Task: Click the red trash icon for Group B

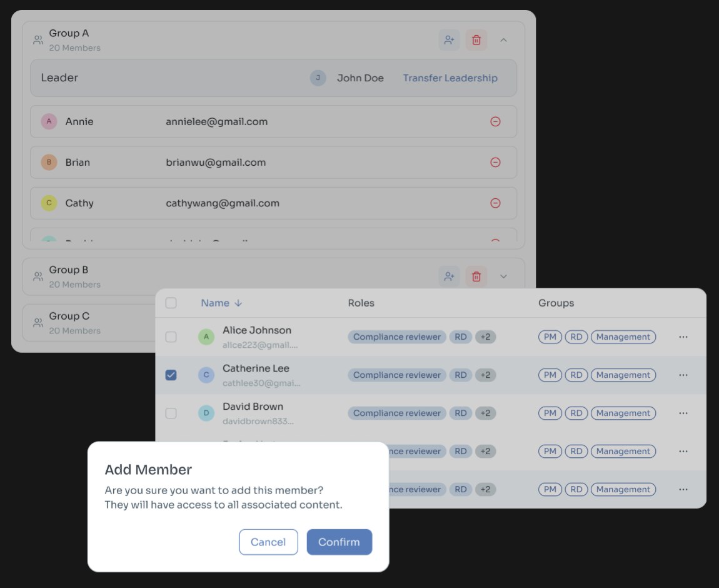Action: [476, 276]
